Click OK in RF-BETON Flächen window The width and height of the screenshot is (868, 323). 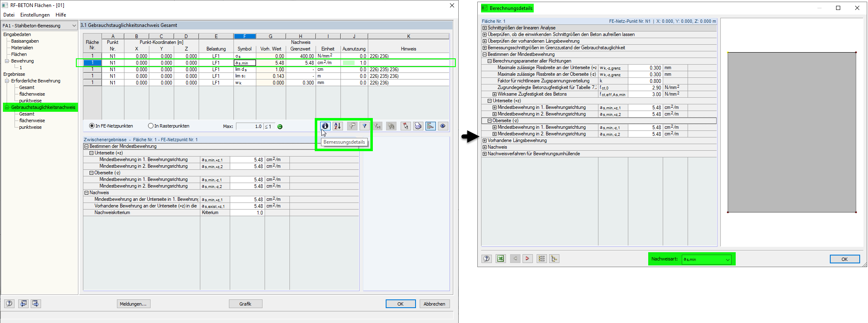click(x=401, y=304)
